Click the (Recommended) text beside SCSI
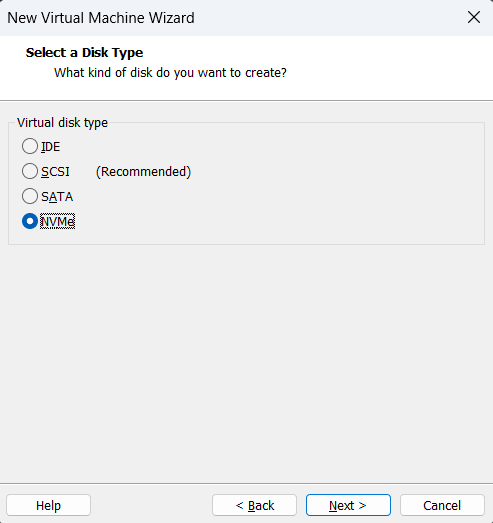493x523 pixels. [x=143, y=172]
